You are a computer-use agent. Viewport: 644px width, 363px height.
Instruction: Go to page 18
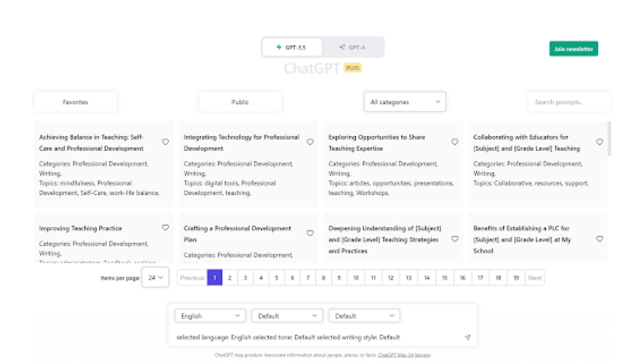point(498,278)
